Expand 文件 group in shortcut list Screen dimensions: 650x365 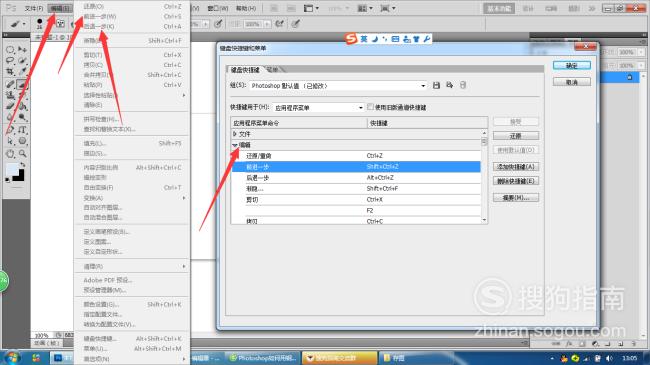coord(235,134)
